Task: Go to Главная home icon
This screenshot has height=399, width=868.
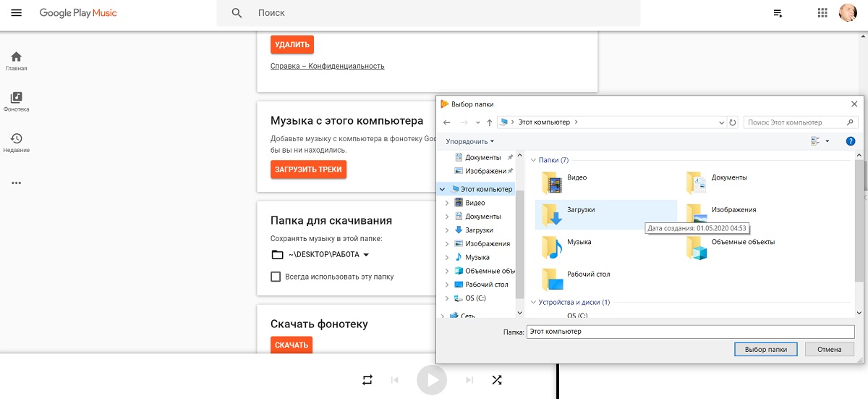Action: click(16, 56)
